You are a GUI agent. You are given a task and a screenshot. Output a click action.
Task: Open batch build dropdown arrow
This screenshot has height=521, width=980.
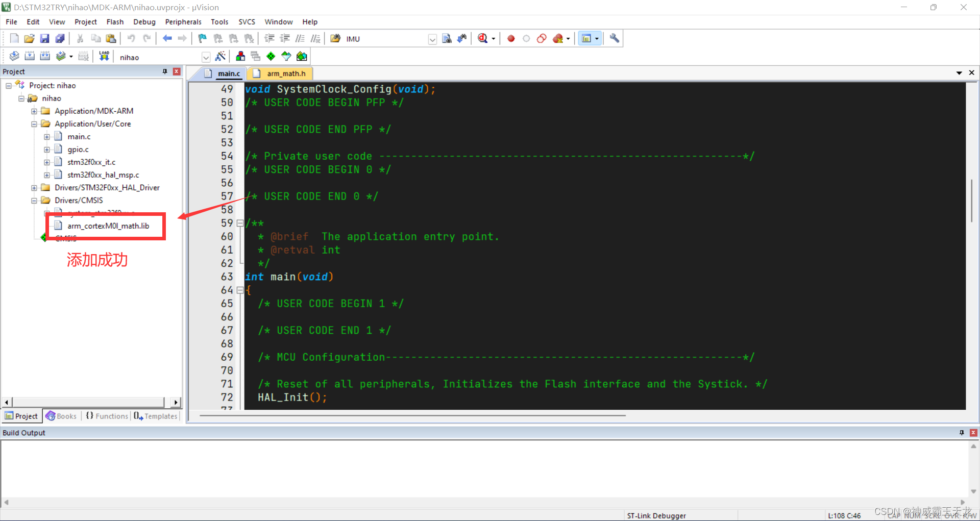pyautogui.click(x=71, y=57)
